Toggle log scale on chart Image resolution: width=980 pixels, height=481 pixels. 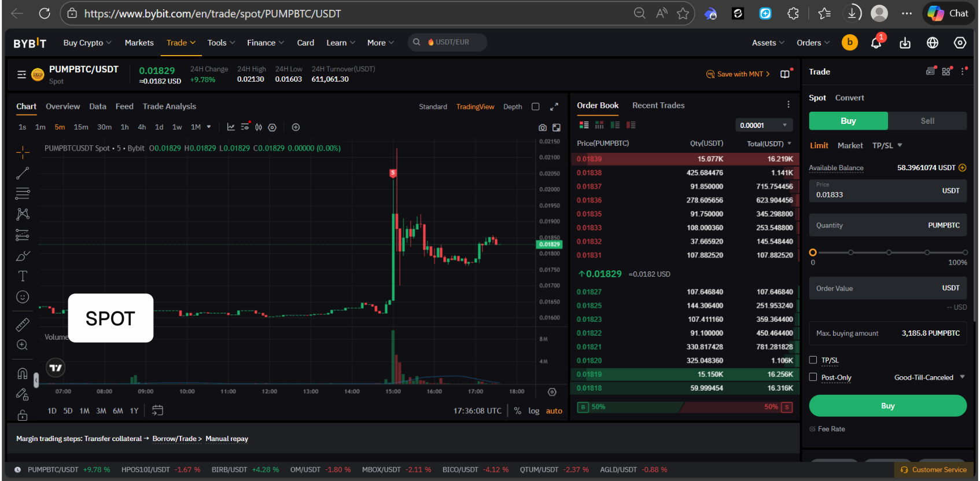(x=534, y=411)
